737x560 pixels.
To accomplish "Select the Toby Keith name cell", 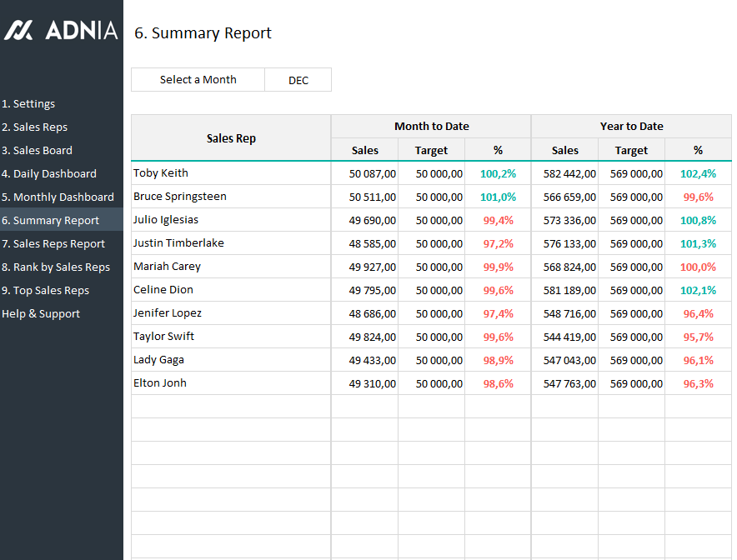I will (x=161, y=173).
